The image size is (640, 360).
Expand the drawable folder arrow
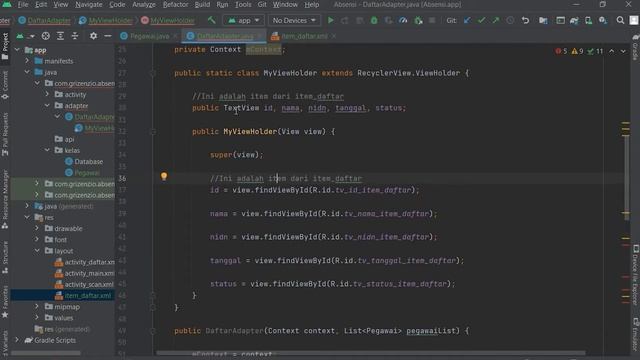[x=37, y=228]
